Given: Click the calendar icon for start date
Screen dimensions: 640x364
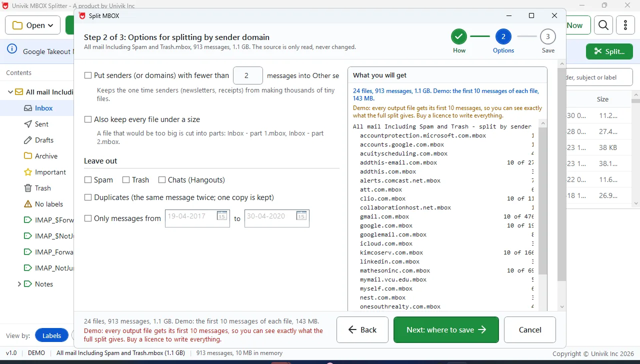Looking at the screenshot, I should pyautogui.click(x=222, y=216).
